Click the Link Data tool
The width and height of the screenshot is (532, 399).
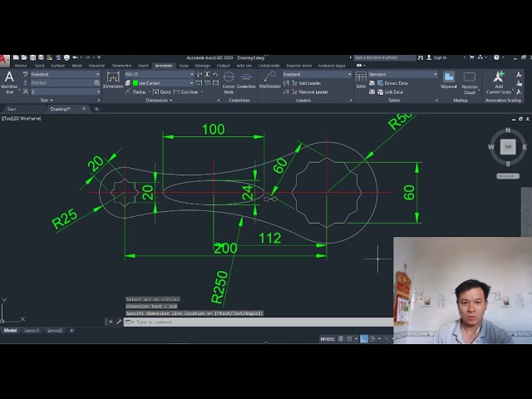tap(390, 92)
